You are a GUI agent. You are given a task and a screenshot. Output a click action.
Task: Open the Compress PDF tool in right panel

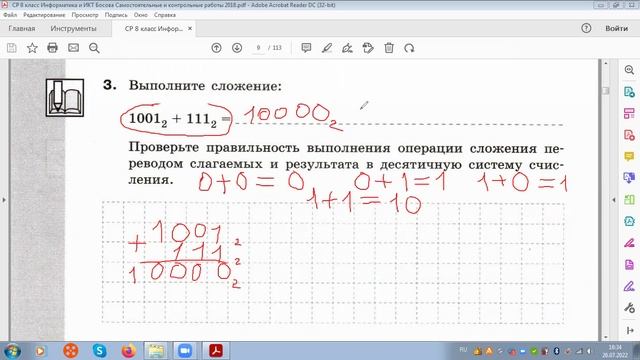click(x=629, y=221)
